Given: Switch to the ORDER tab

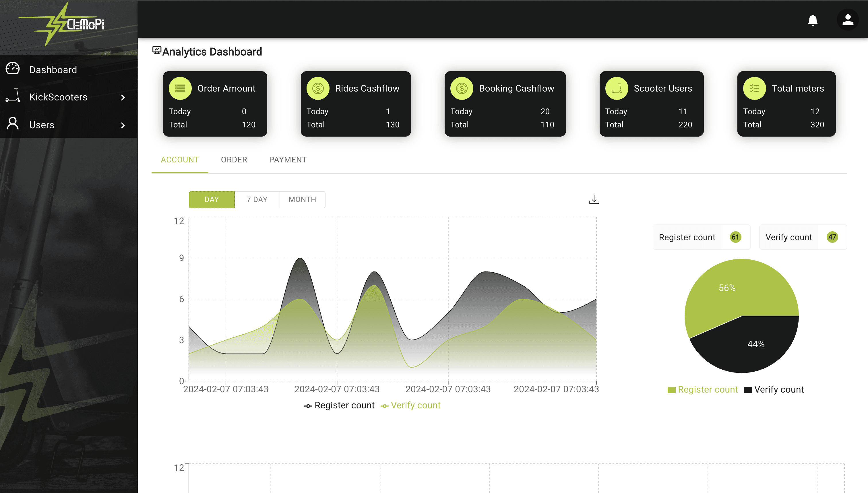Looking at the screenshot, I should coord(234,160).
